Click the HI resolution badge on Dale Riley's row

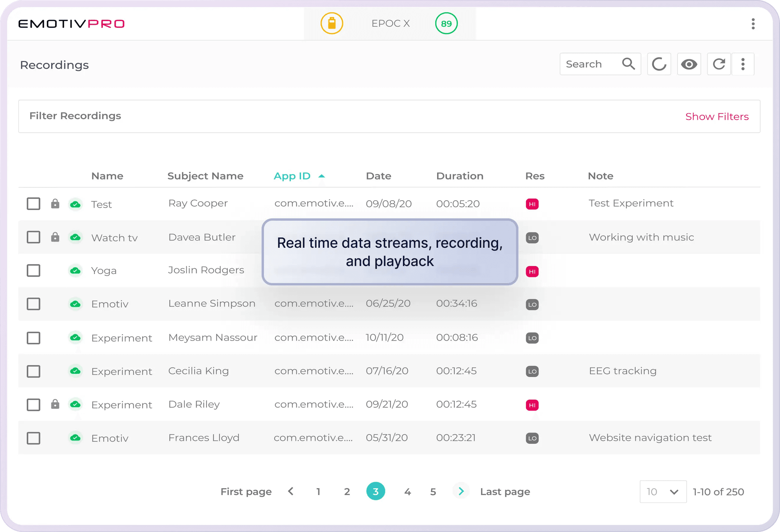[532, 405]
